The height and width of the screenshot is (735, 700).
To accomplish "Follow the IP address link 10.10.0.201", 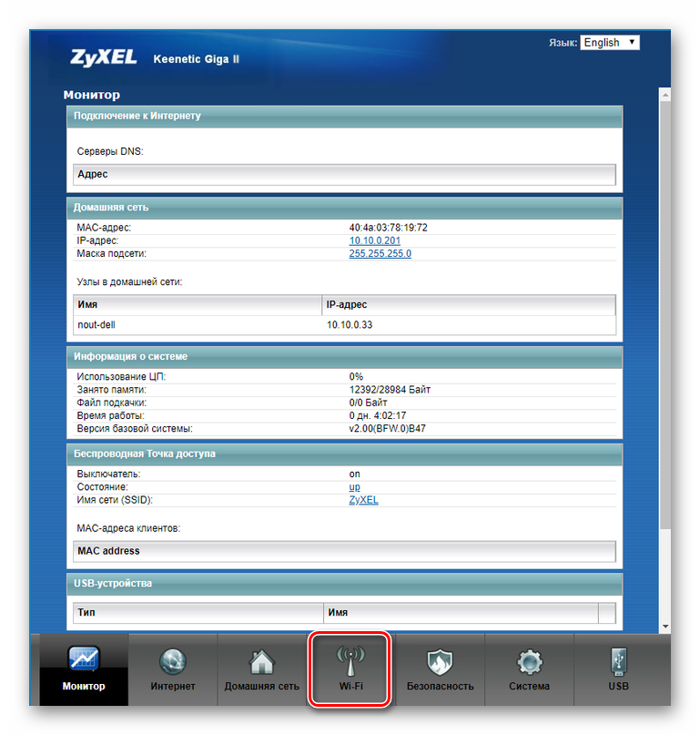I will point(374,240).
